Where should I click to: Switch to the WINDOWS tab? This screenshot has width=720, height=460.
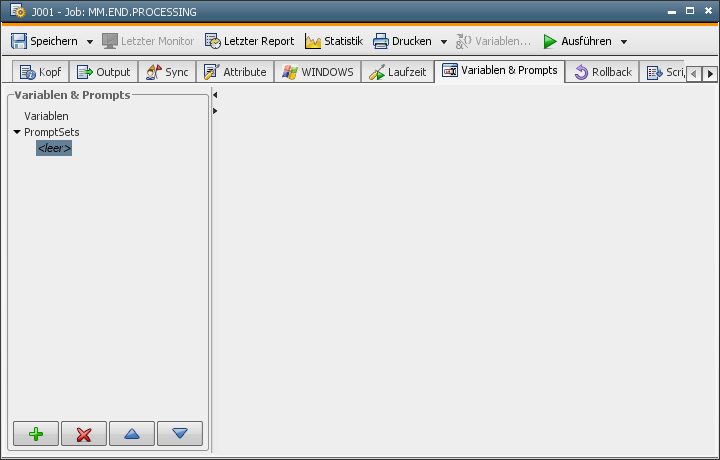click(318, 72)
